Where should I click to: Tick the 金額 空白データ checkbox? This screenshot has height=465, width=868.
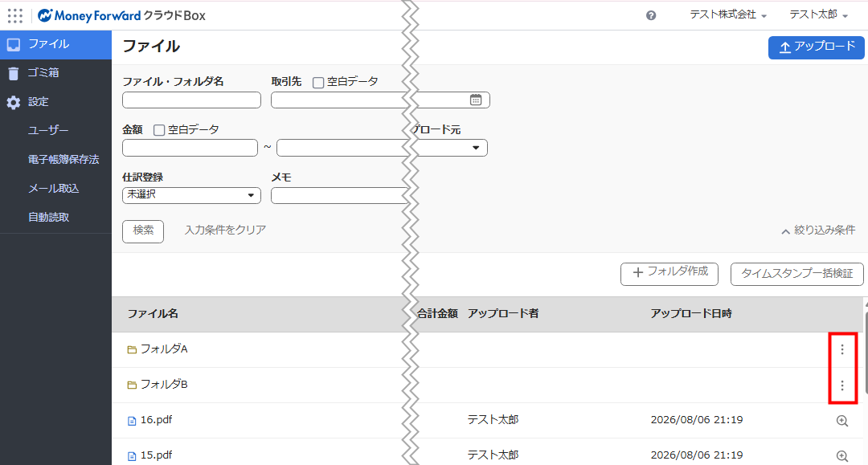[159, 130]
